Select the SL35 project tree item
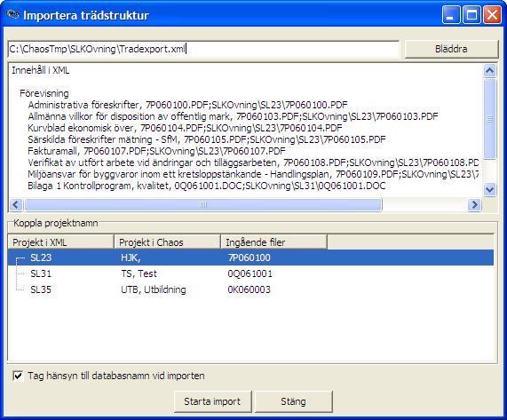The image size is (507, 420). point(41,289)
